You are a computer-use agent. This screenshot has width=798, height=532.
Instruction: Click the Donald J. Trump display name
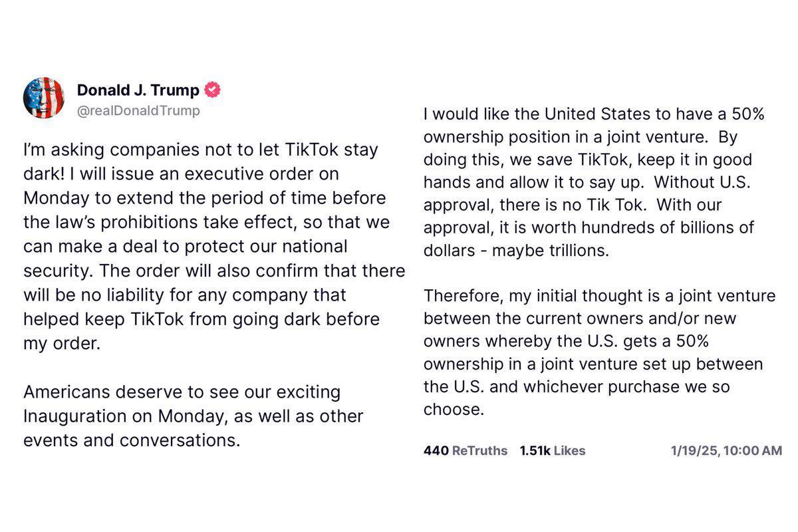click(138, 90)
